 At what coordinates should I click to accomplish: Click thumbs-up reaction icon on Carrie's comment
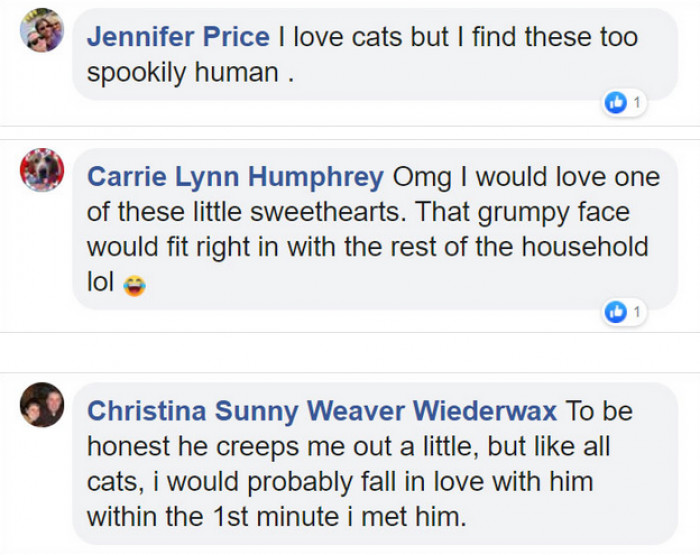pyautogui.click(x=616, y=311)
